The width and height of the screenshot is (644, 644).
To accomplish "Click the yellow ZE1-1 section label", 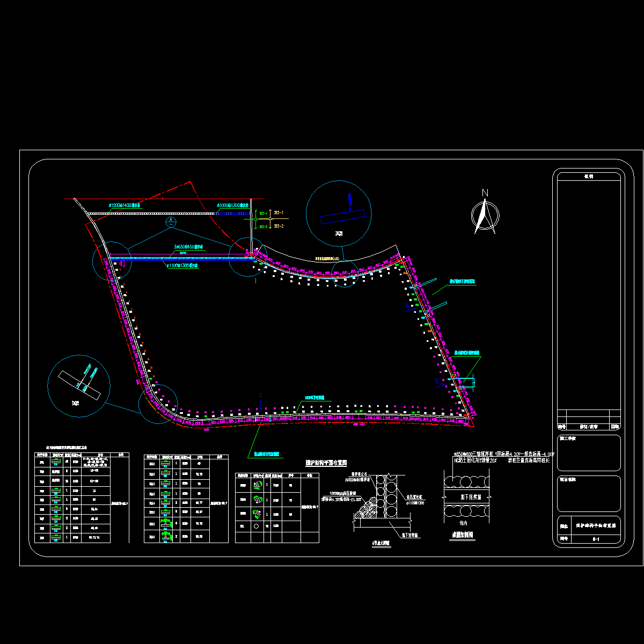I will coord(279,213).
